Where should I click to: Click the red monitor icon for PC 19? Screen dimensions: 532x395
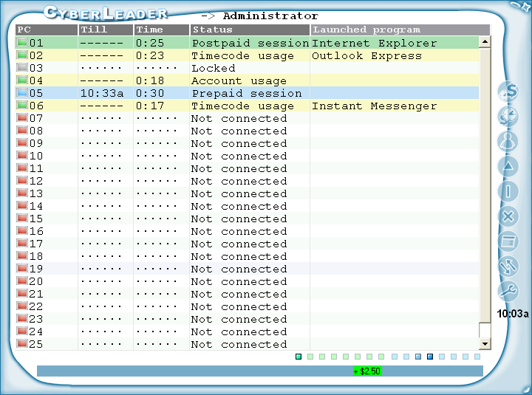(x=22, y=268)
